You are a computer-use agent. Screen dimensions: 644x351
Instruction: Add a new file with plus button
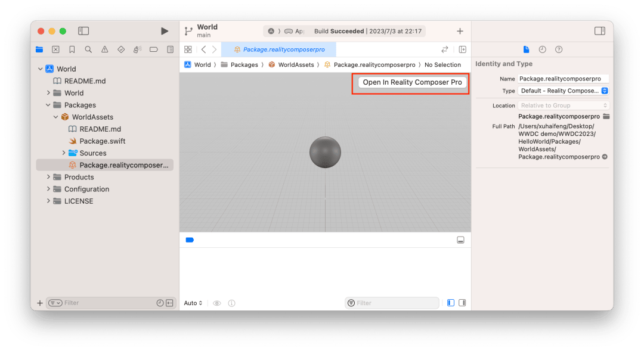click(40, 303)
